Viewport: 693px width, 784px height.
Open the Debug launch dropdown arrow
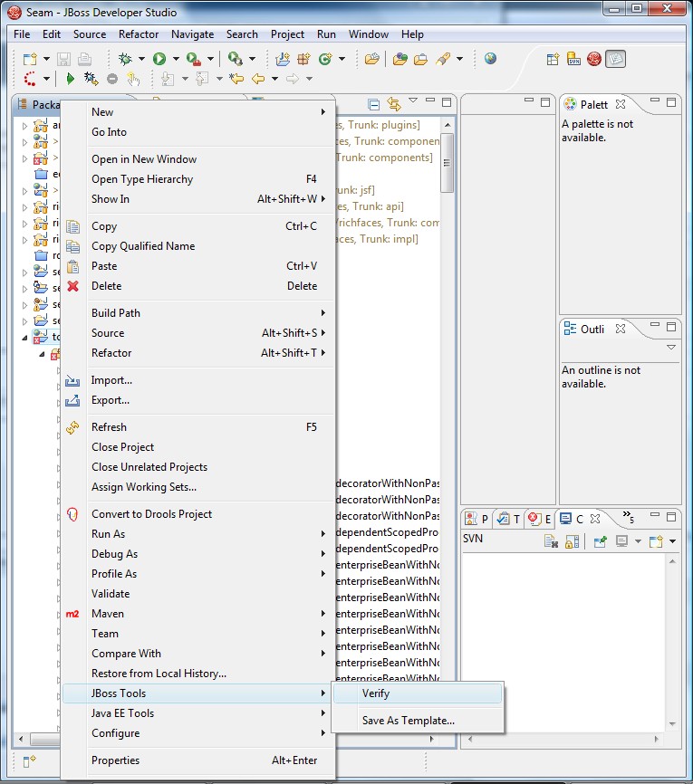pos(141,59)
